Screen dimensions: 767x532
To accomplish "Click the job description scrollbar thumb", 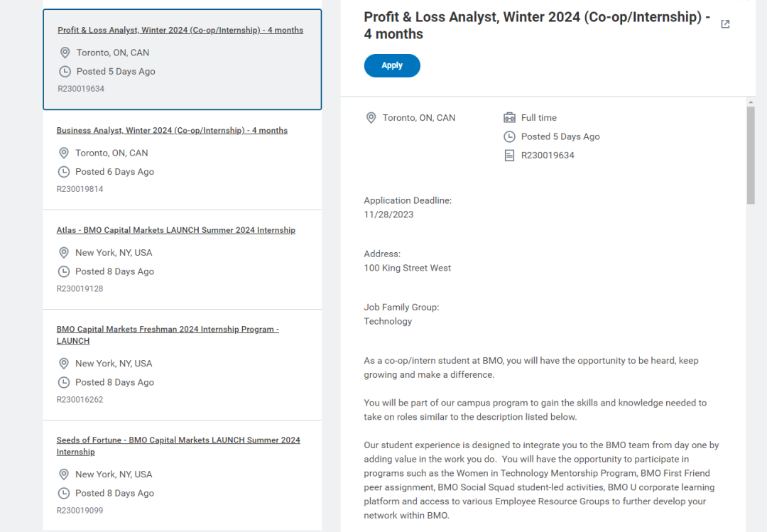I will point(751,155).
